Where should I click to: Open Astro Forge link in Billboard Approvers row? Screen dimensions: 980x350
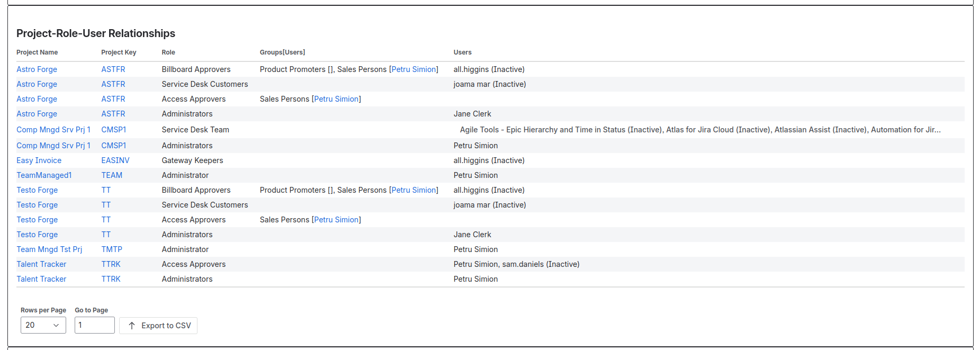coord(37,69)
